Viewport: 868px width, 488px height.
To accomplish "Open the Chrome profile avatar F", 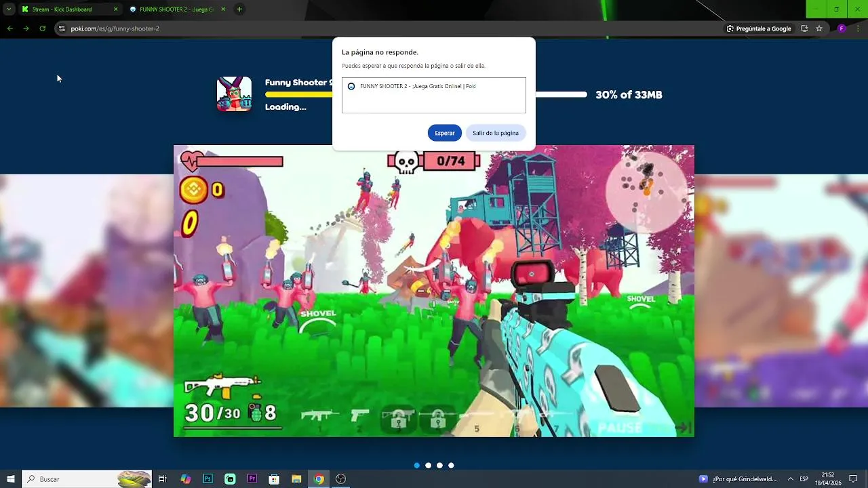I will (842, 28).
